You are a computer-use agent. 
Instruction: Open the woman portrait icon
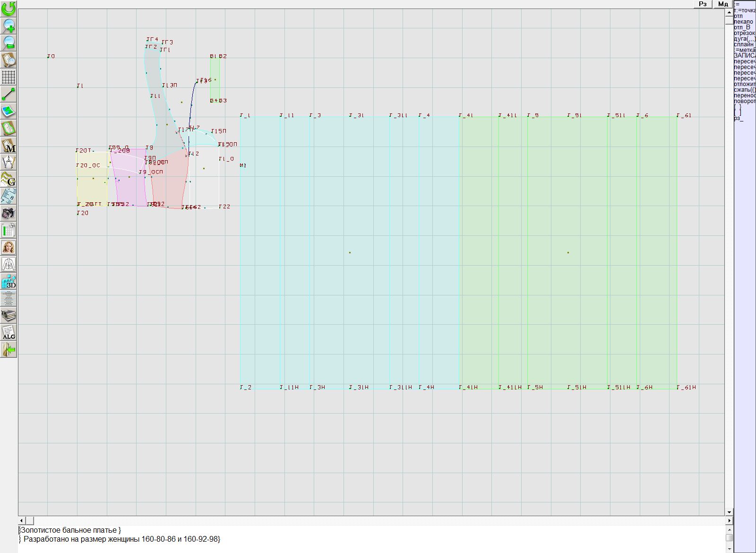point(9,247)
